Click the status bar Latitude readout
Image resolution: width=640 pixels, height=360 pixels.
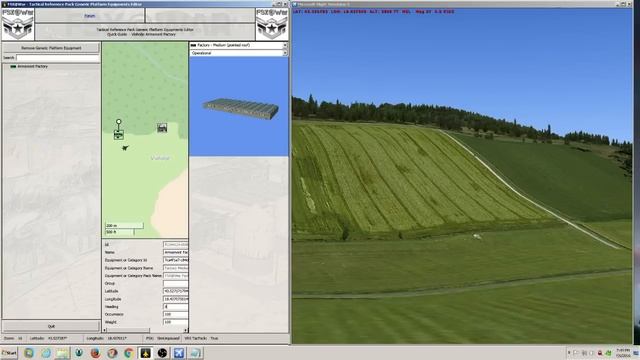tap(49, 338)
